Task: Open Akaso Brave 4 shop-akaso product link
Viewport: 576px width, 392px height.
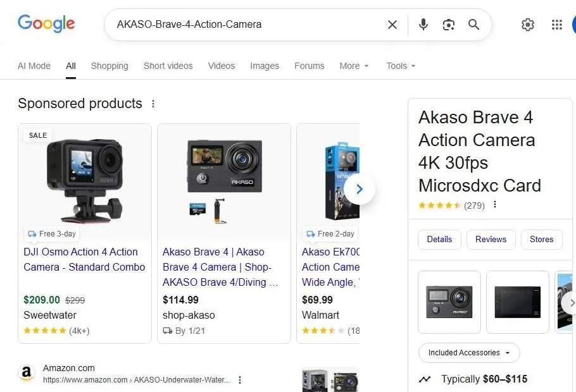Action: (220, 267)
